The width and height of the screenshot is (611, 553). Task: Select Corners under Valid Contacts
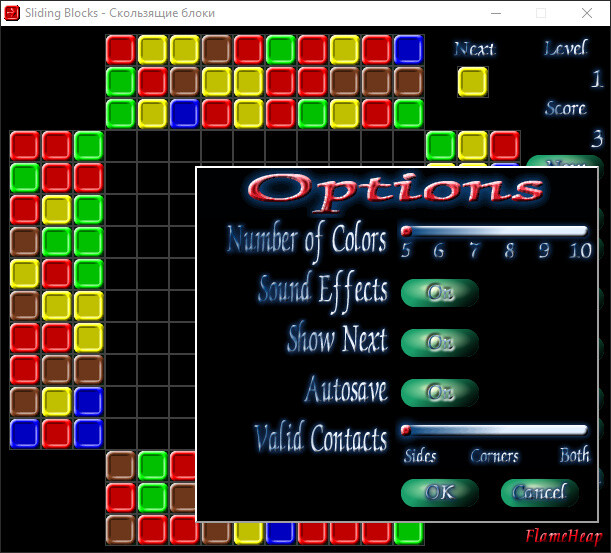pyautogui.click(x=494, y=456)
